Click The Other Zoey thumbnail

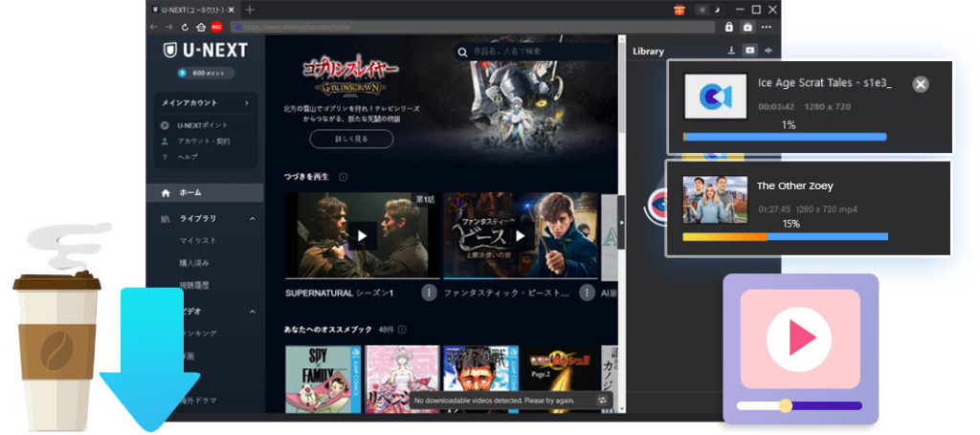pyautogui.click(x=715, y=199)
